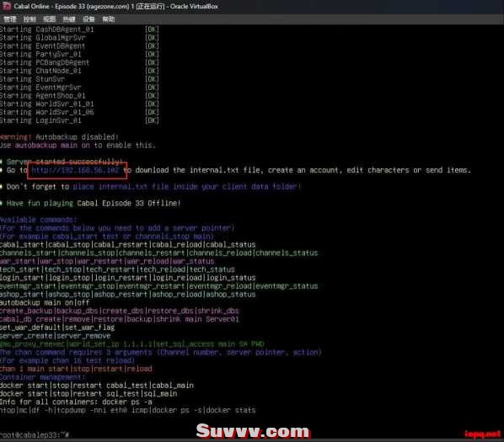504x442 pixels.
Task: Click the 'Have fun playing Cabal' line
Action: (91, 204)
